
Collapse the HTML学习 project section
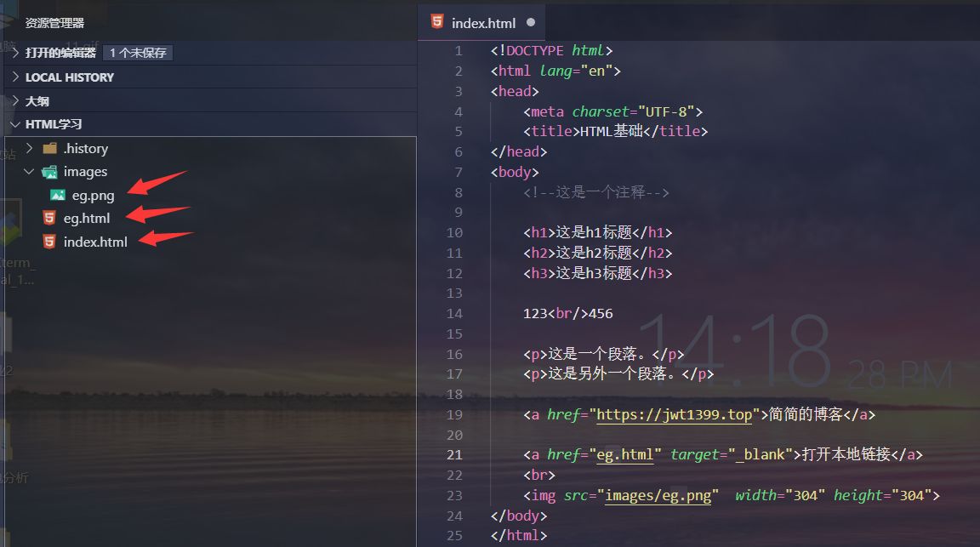15,124
